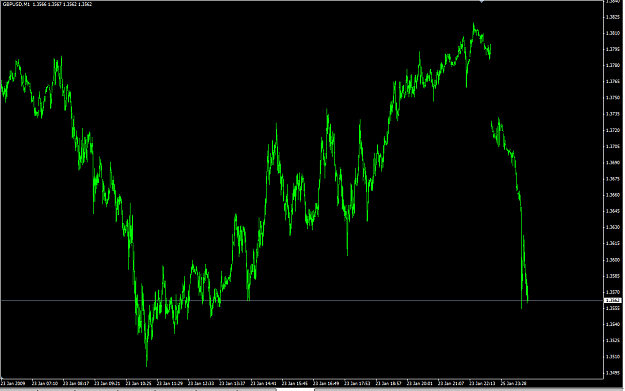
Task: Click the 26 Jan 23:28 time label
Action: point(513,383)
